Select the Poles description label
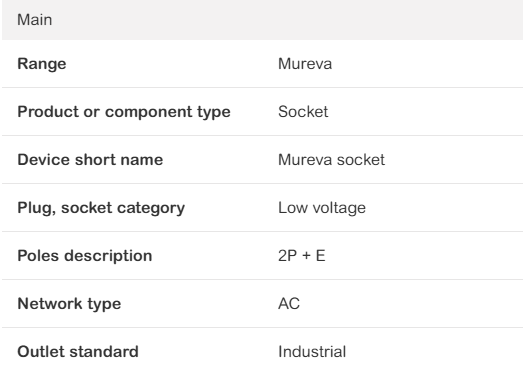 click(85, 256)
